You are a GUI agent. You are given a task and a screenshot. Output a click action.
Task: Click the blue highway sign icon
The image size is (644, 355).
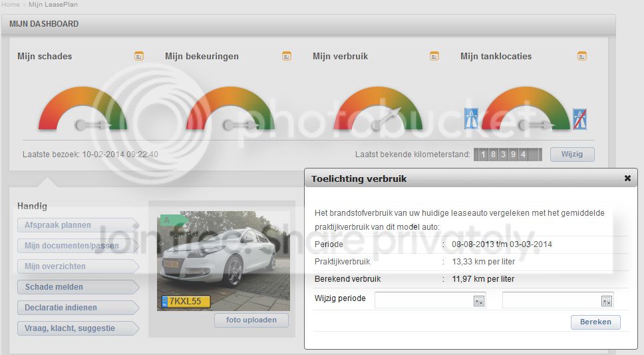point(471,119)
